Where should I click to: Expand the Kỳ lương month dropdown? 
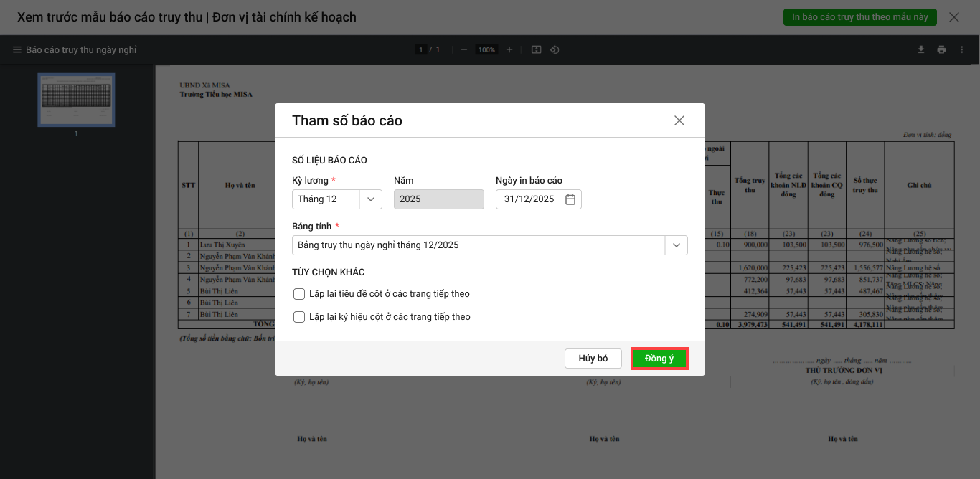click(371, 199)
